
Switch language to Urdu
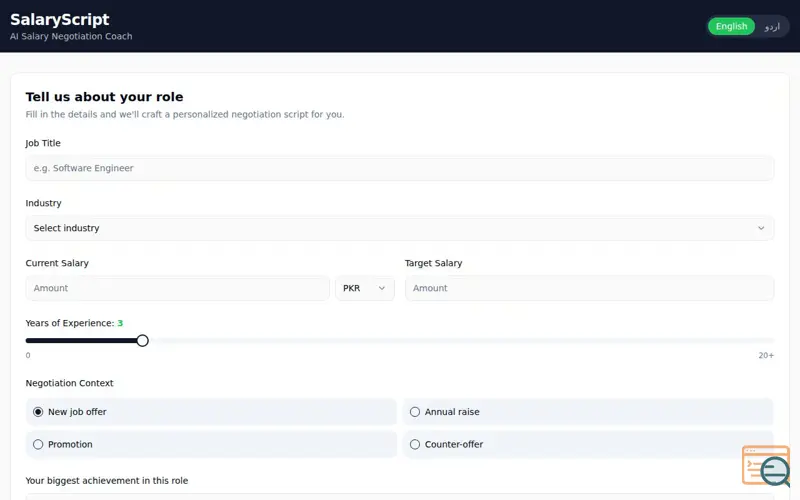pos(772,26)
